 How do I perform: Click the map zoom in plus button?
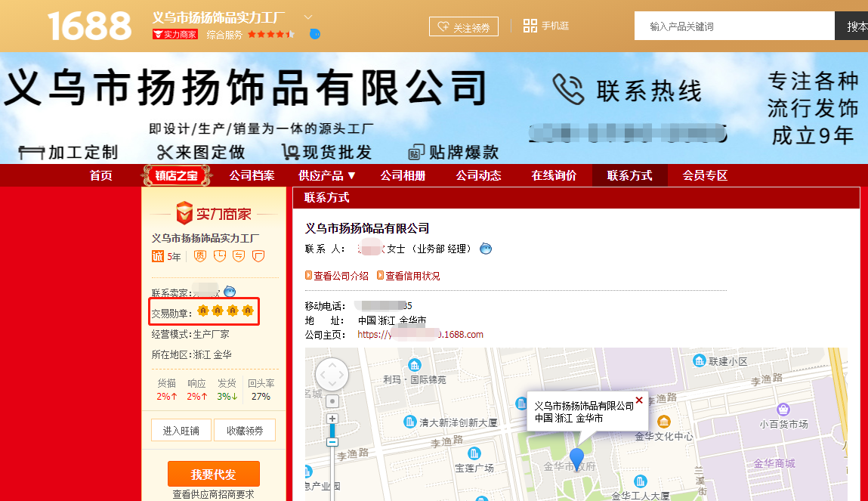332,419
